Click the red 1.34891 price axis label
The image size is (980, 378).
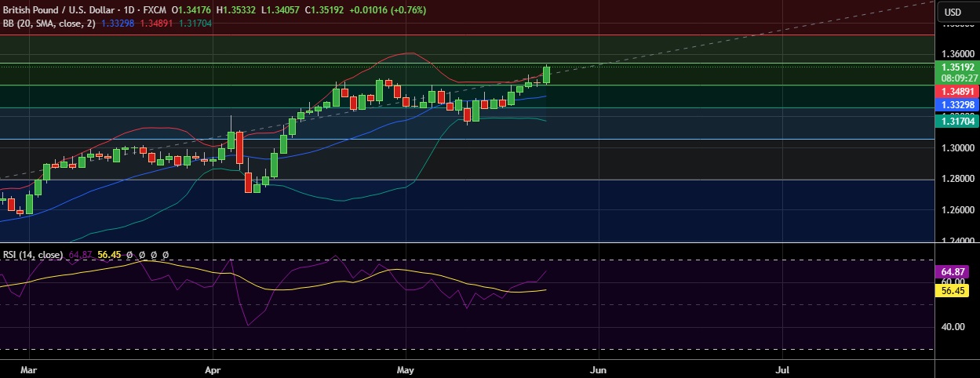(958, 92)
